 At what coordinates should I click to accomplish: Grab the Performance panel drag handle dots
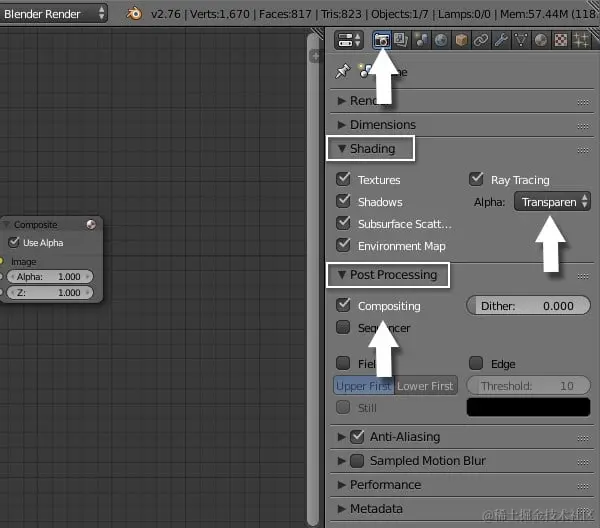pyautogui.click(x=583, y=486)
